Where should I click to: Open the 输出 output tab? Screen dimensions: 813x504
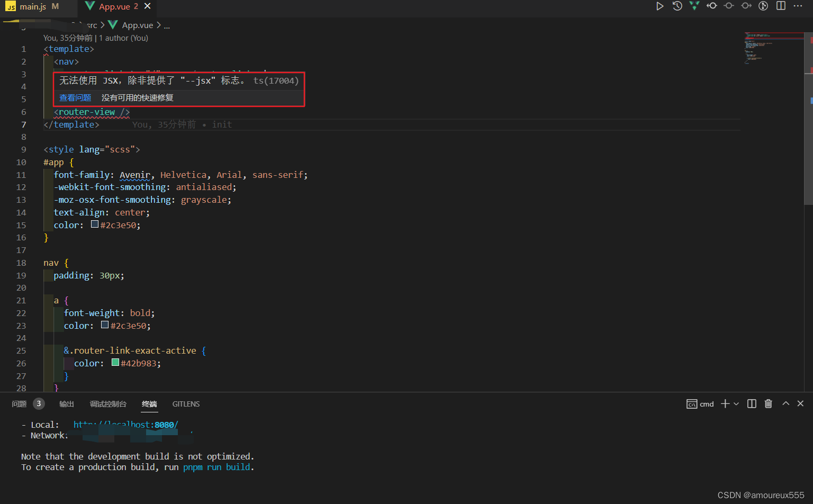67,404
